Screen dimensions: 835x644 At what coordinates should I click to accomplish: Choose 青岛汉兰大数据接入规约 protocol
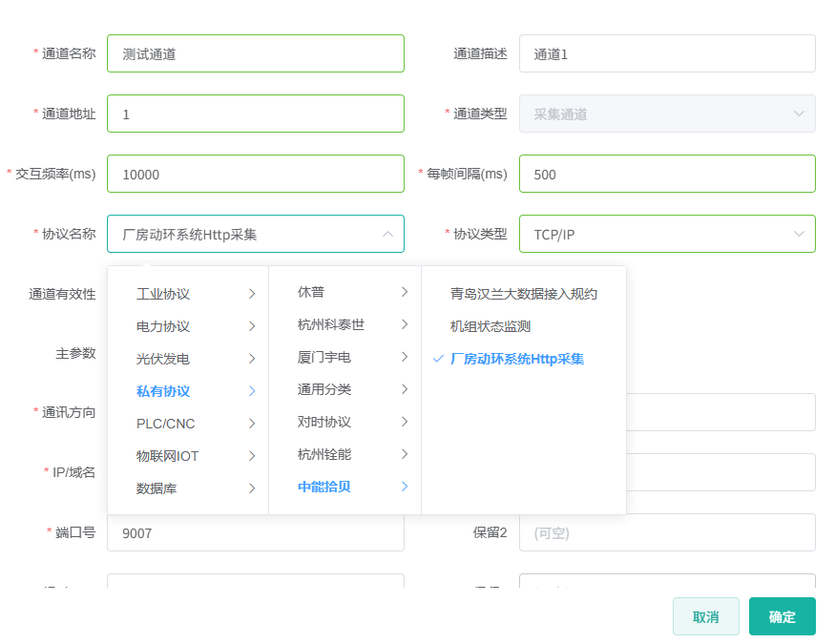click(524, 294)
